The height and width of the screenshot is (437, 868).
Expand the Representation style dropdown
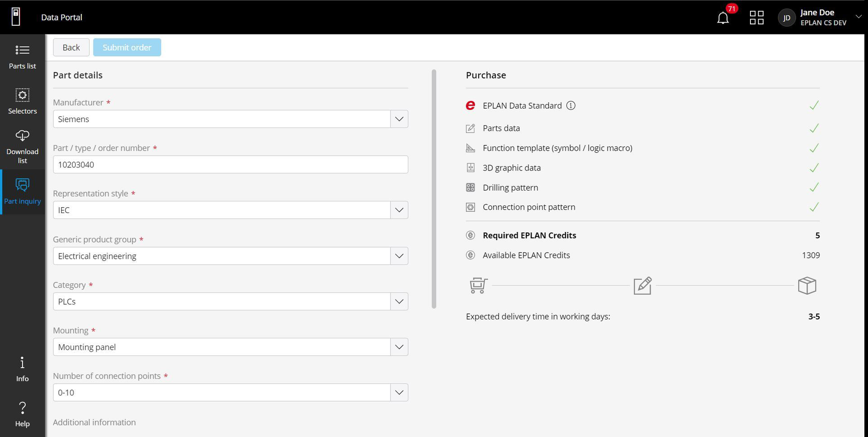point(398,210)
